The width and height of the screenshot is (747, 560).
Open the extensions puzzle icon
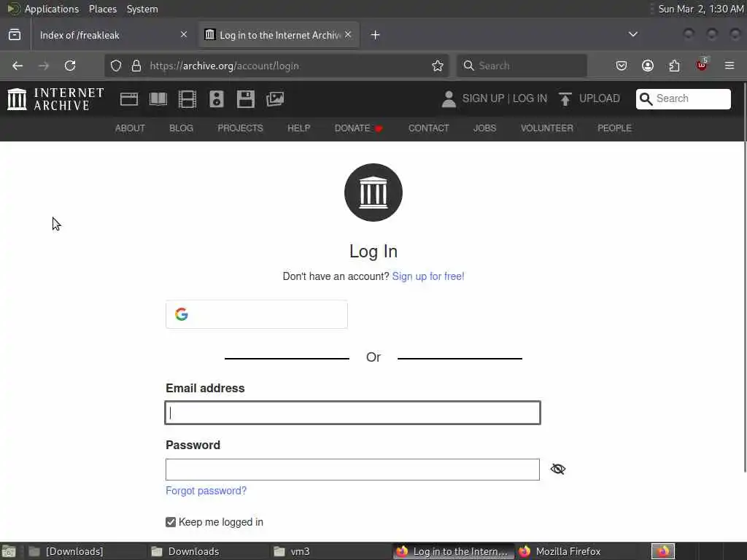(x=675, y=66)
